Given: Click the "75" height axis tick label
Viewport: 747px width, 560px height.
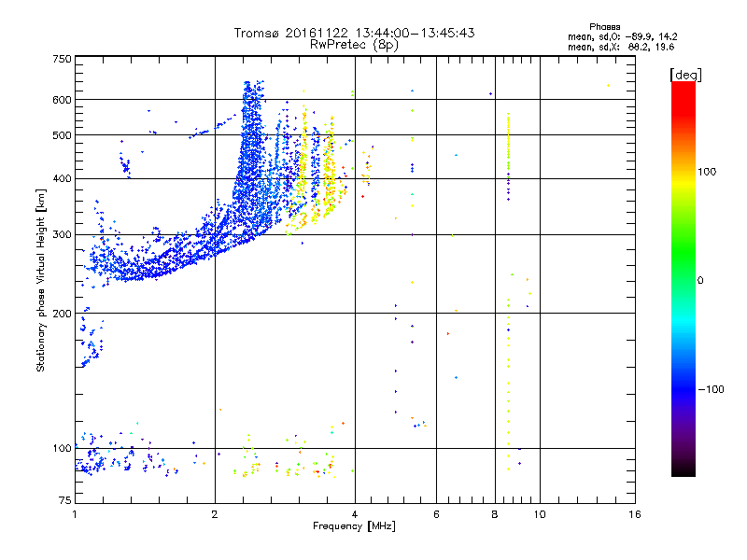Looking at the screenshot, I should click(65, 500).
